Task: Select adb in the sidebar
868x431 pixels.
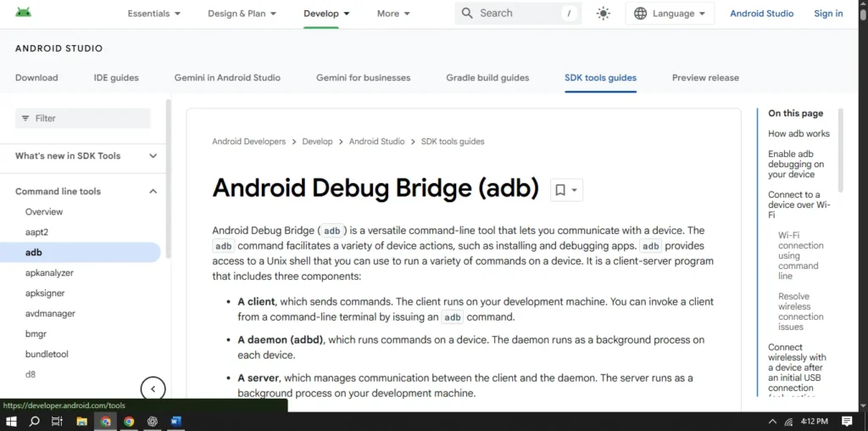Action: [x=81, y=252]
